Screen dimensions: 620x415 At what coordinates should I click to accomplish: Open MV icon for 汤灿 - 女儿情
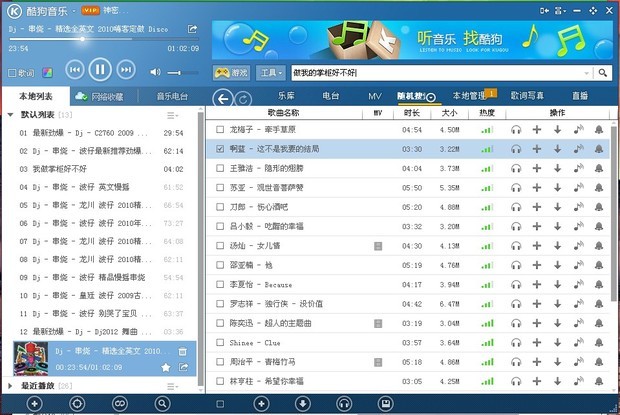point(378,246)
